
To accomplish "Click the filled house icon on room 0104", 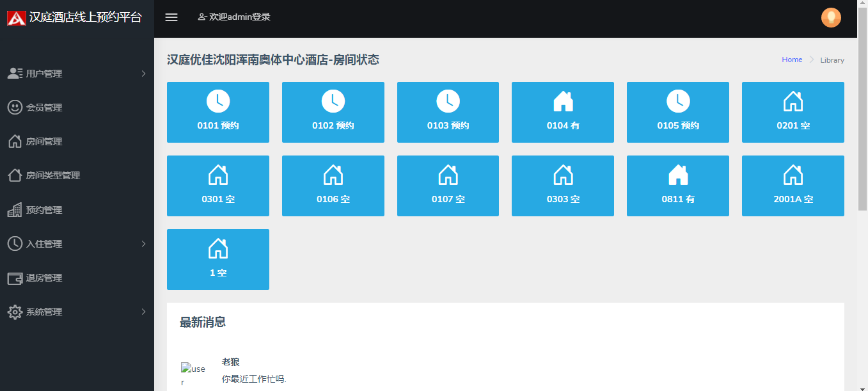I will (x=563, y=100).
